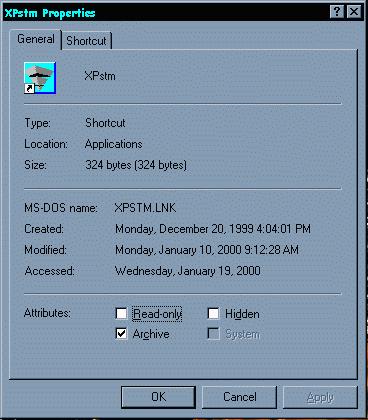Viewport: 368px width, 420px height.
Task: Click the XPstm Properties title bar
Action: (167, 13)
